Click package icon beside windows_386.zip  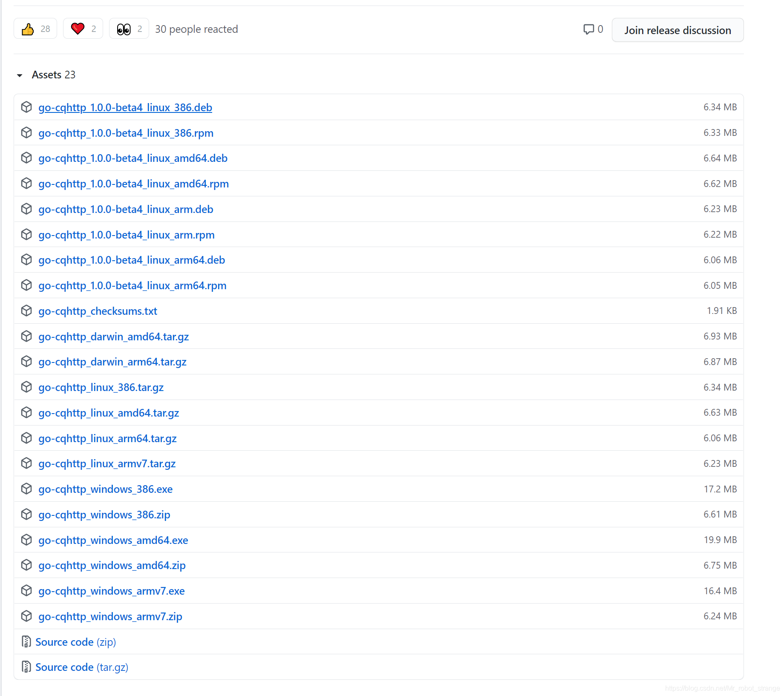(x=26, y=514)
